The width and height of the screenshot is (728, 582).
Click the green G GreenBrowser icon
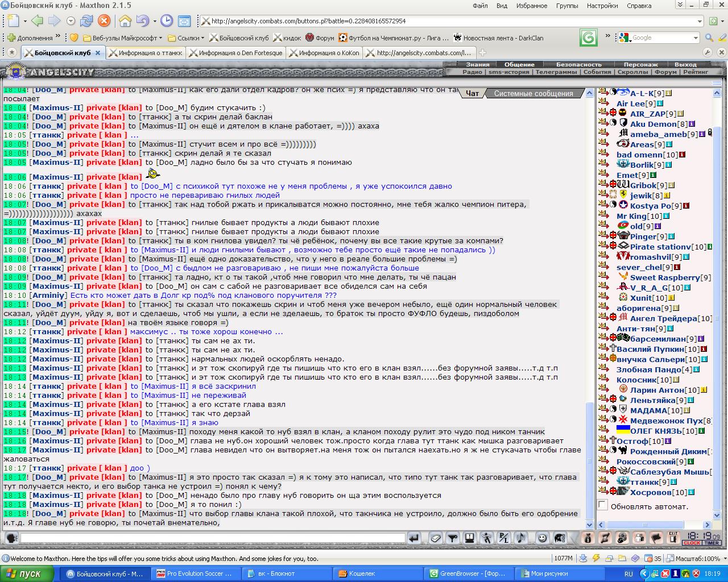(589, 38)
